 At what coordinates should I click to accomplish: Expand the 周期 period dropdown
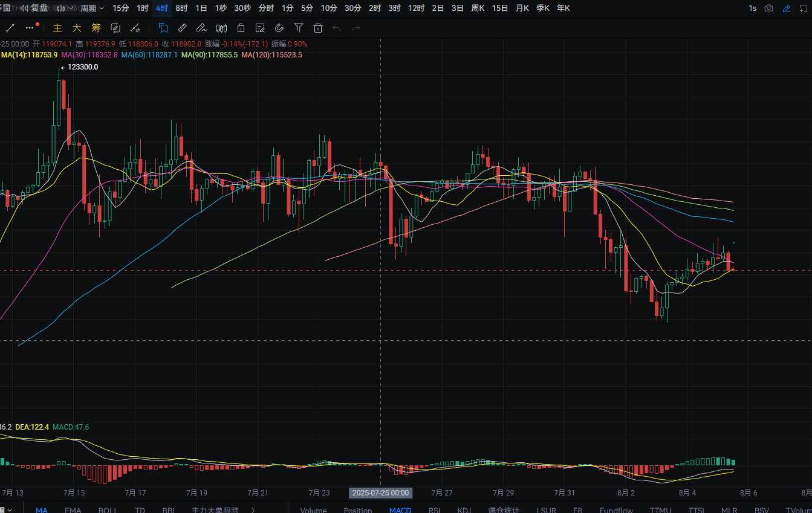pyautogui.click(x=92, y=8)
